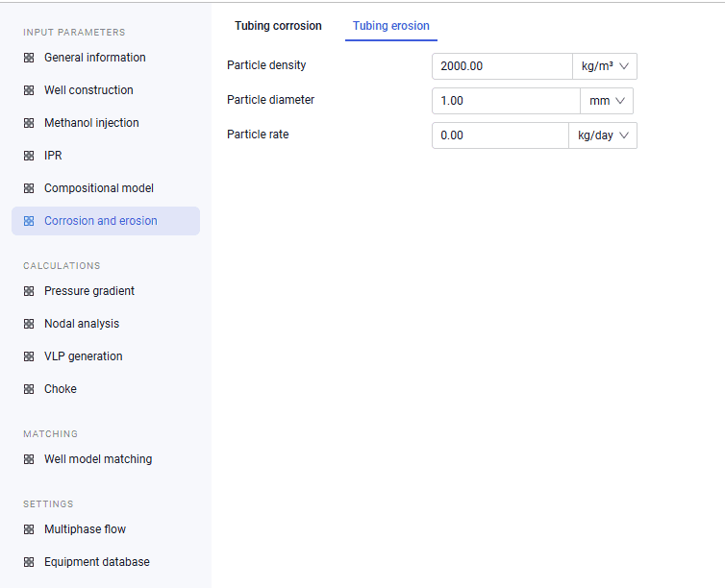Viewport: 725px width, 588px height.
Task: Click the Particle density value field
Action: coord(502,66)
